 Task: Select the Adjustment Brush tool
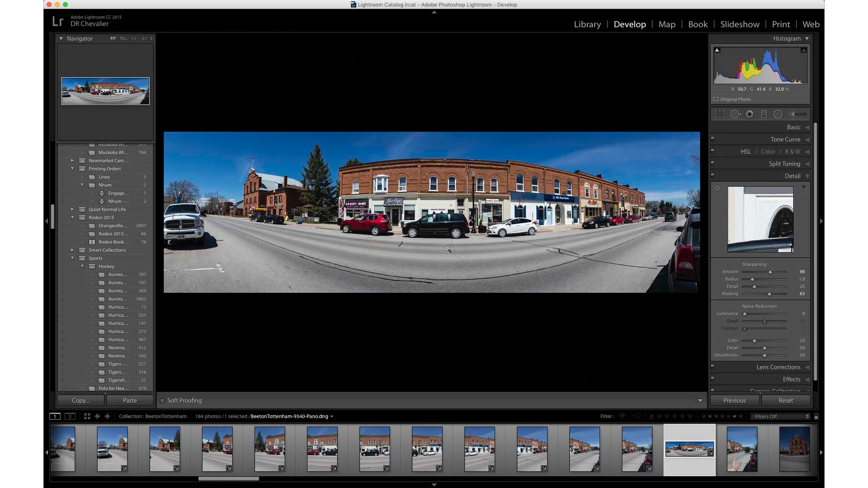pos(794,114)
